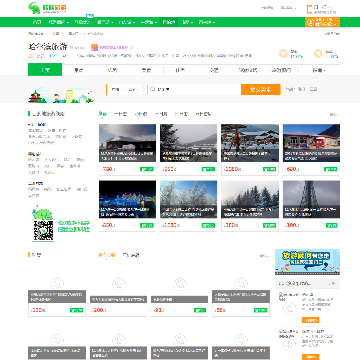Open the metal tower thumbnail priced 100
Image resolution: width=360 pixels, height=360 pixels.
coord(311,199)
